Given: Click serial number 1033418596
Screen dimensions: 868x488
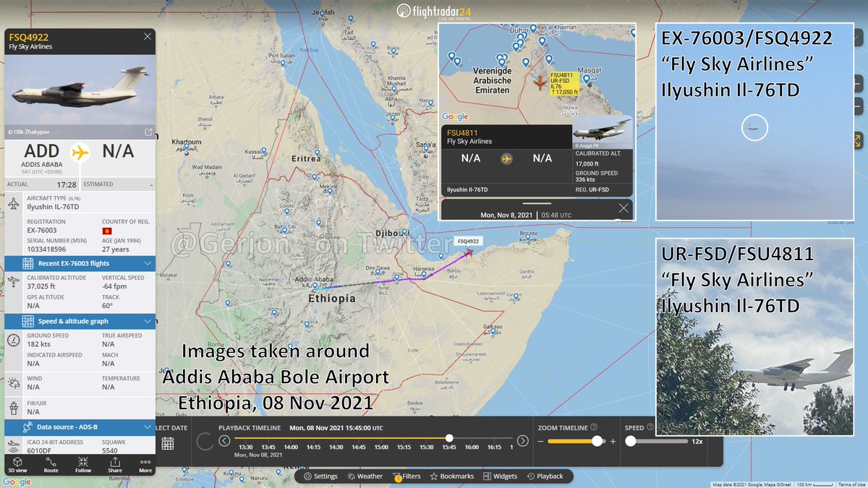Looking at the screenshot, I should 46,249.
